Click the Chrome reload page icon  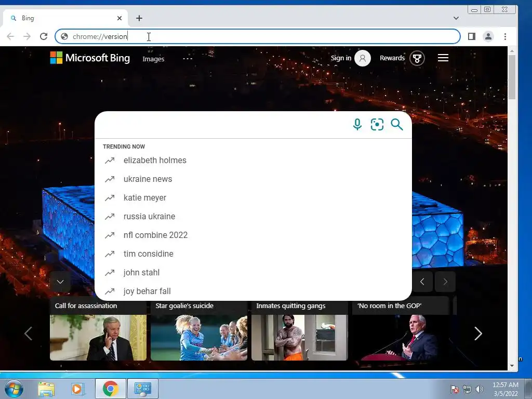[x=44, y=36]
